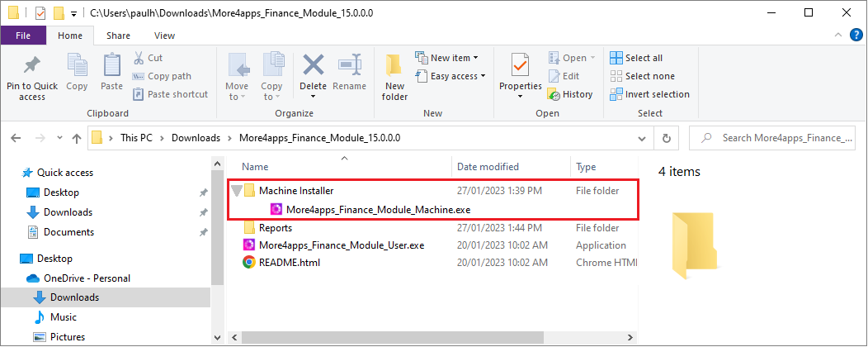
Task: Click the red Delete X icon
Action: [314, 64]
